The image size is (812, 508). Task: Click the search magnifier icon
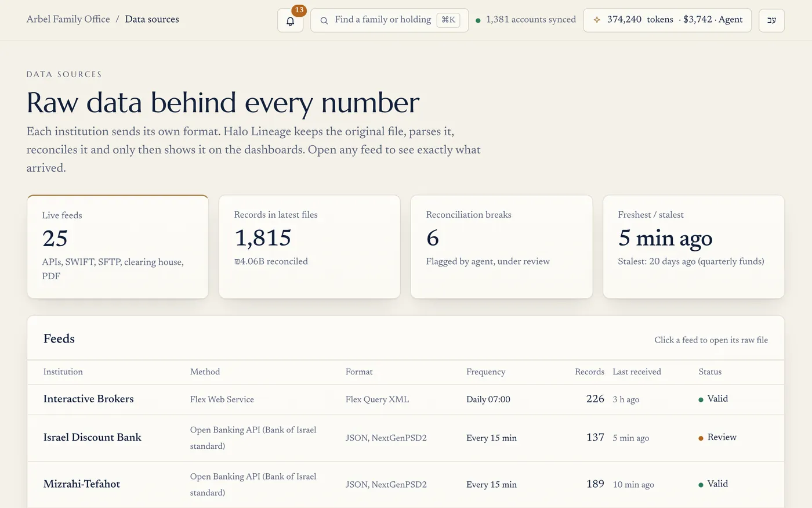coord(324,20)
